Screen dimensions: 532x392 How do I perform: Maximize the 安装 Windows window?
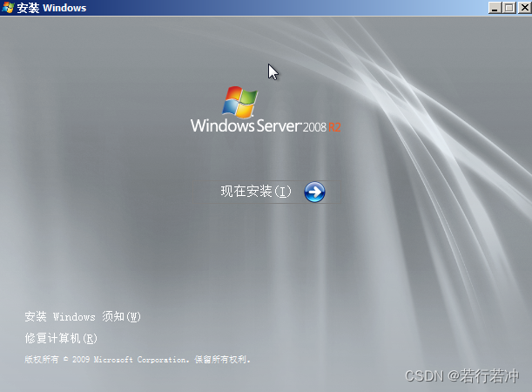pyautogui.click(x=509, y=8)
